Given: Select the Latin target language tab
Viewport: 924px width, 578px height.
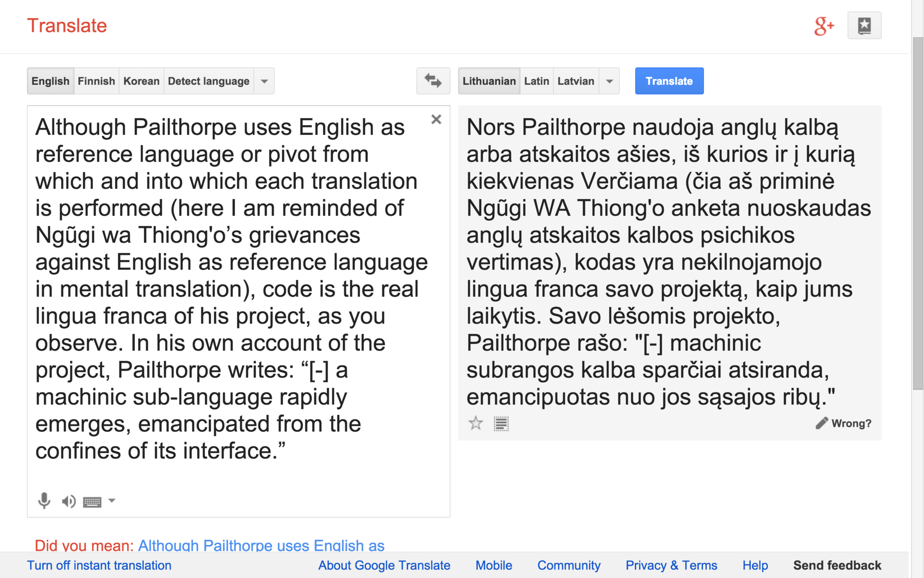Looking at the screenshot, I should pos(536,81).
